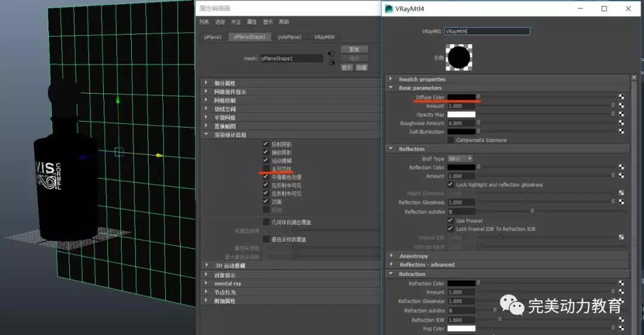Screen dimensions: 644x335
Task: Click the Opacity Map texture connection icon
Action: pos(621,114)
